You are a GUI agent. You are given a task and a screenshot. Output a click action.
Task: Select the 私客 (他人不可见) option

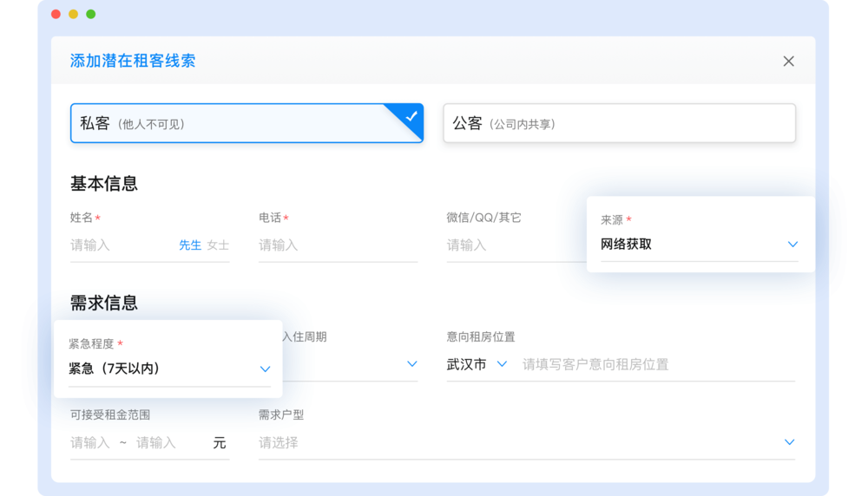click(247, 123)
